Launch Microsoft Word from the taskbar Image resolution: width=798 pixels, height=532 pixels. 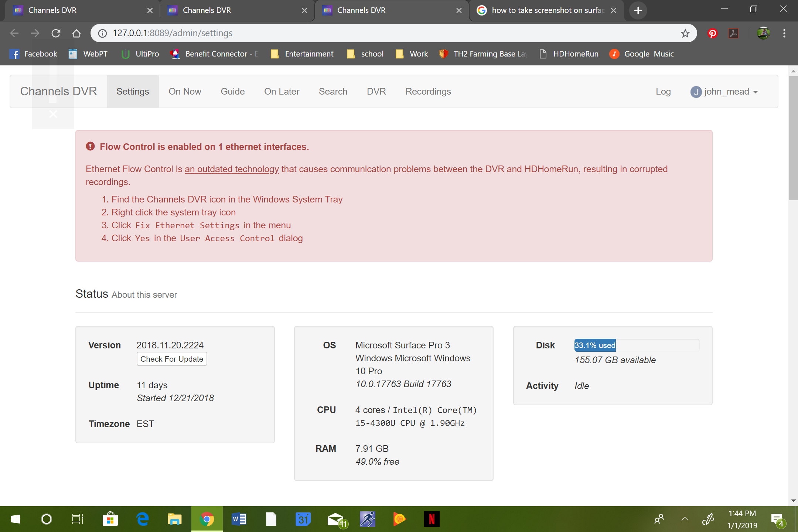point(238,519)
